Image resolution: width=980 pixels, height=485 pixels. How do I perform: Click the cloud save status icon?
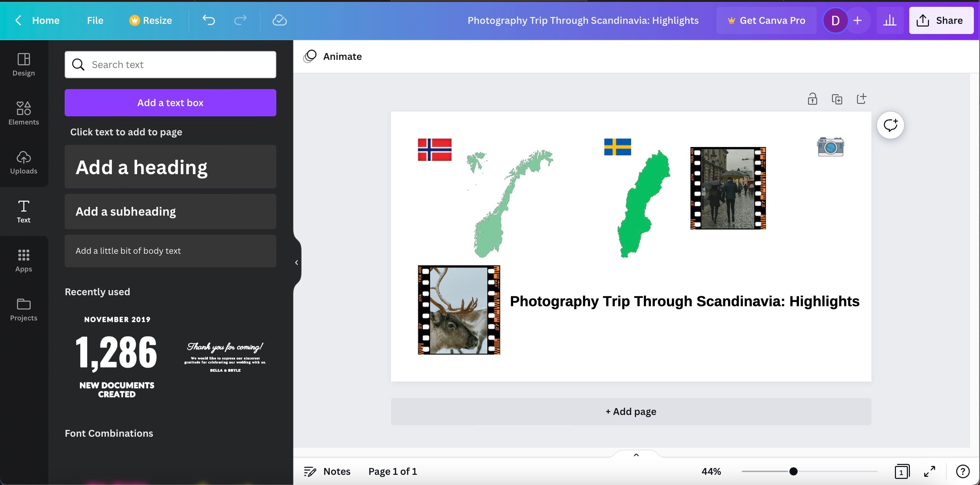click(280, 20)
